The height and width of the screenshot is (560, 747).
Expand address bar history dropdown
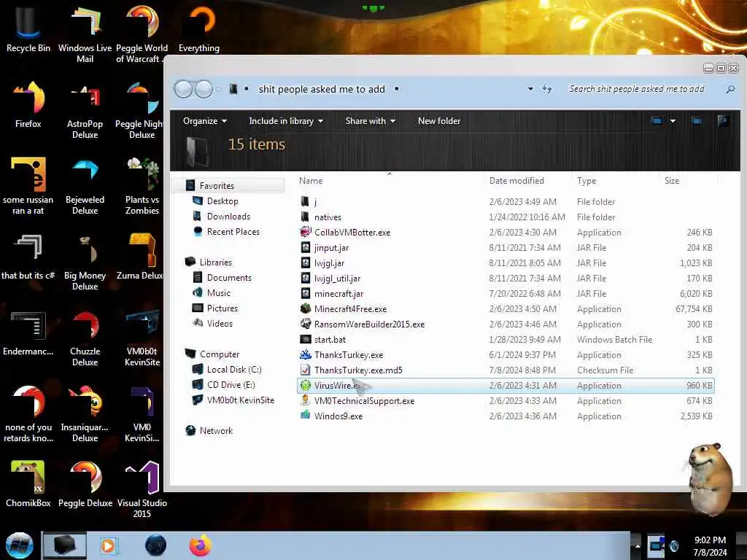pyautogui.click(x=530, y=89)
